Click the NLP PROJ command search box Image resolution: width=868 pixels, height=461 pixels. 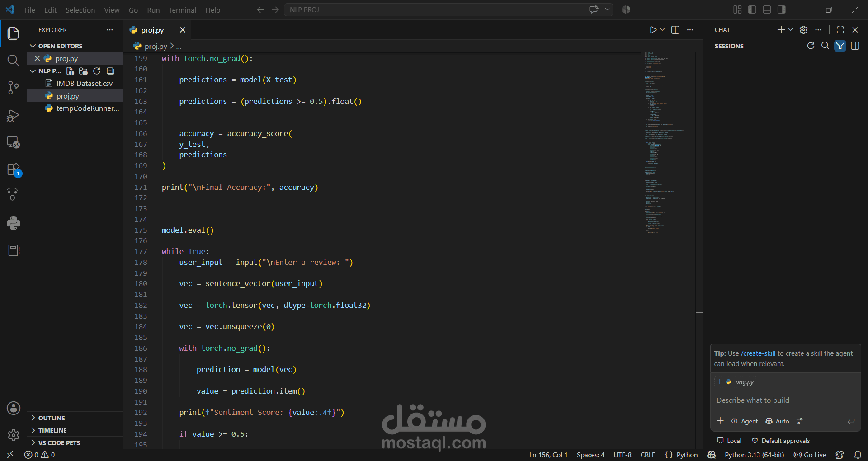[434, 9]
